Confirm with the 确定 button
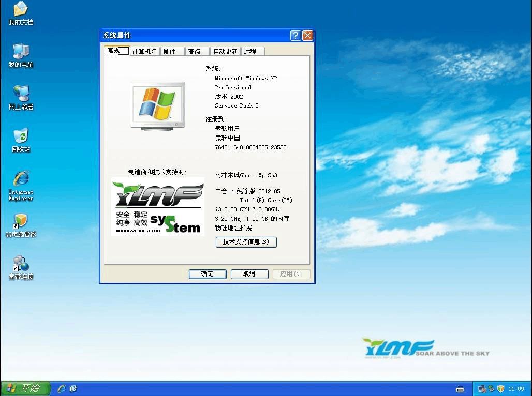This screenshot has height=396, width=532. pos(208,274)
